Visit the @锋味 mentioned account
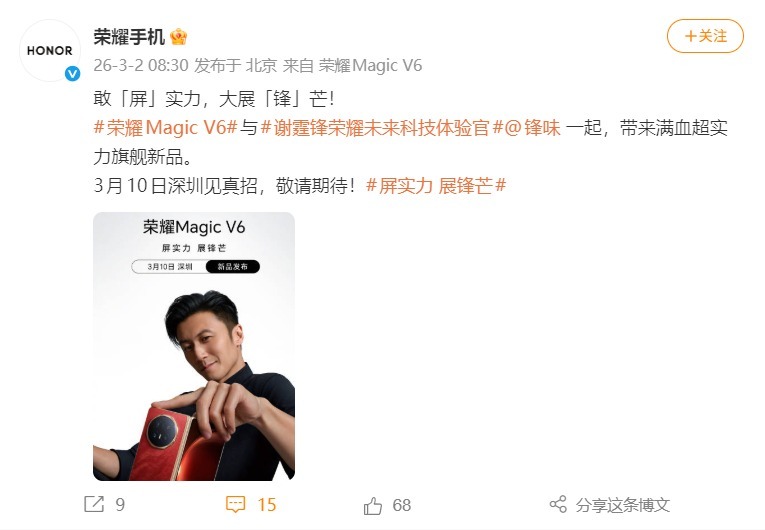The image size is (765, 530). point(533,128)
